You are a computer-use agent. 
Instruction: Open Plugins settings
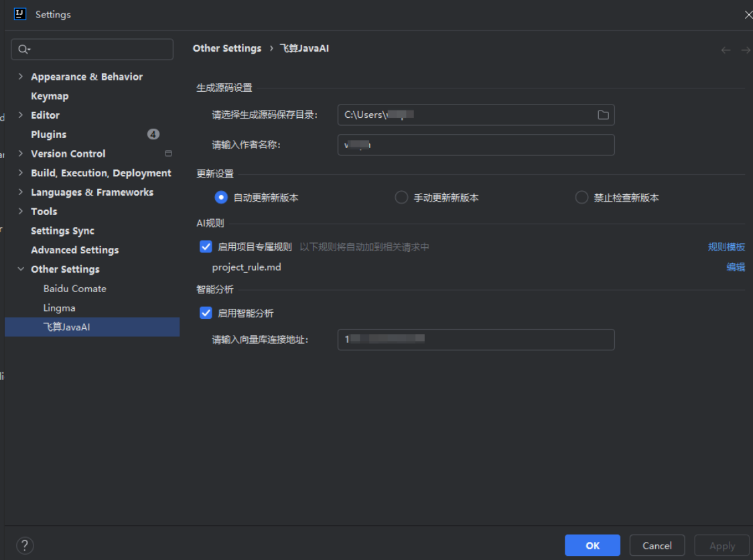48,135
